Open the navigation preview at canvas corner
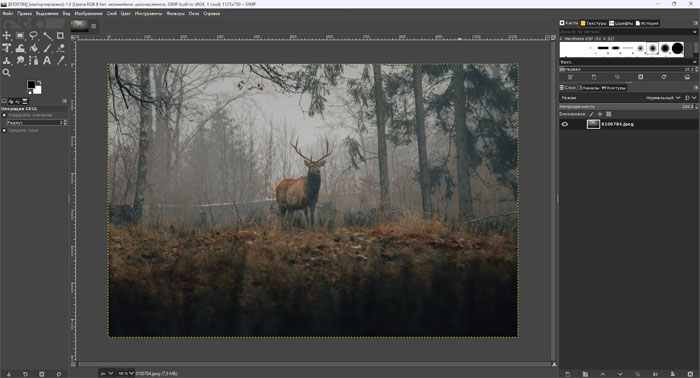 554,365
